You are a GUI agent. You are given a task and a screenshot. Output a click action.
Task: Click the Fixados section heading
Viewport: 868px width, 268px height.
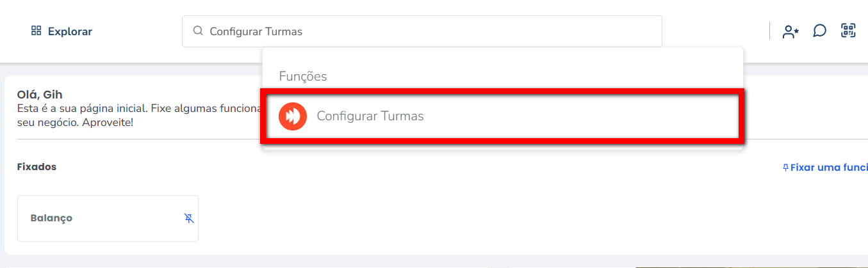pyautogui.click(x=37, y=167)
